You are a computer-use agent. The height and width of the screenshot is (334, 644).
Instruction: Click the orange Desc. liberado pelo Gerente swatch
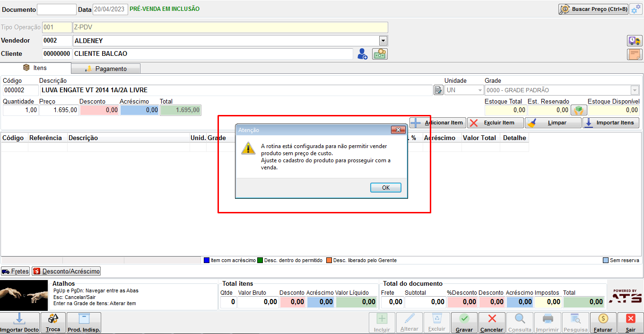click(329, 260)
